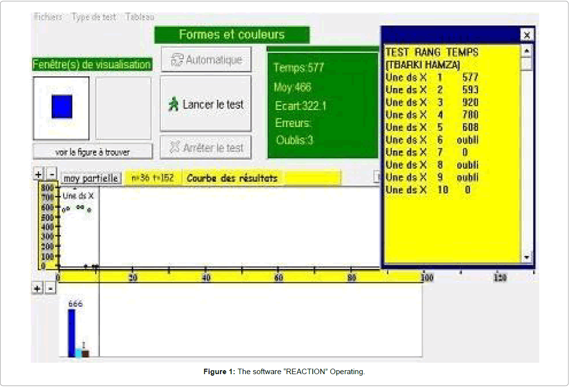Viewport: 570px width, 392px height.
Task: Click the blue square in visualization window
Action: [62, 107]
